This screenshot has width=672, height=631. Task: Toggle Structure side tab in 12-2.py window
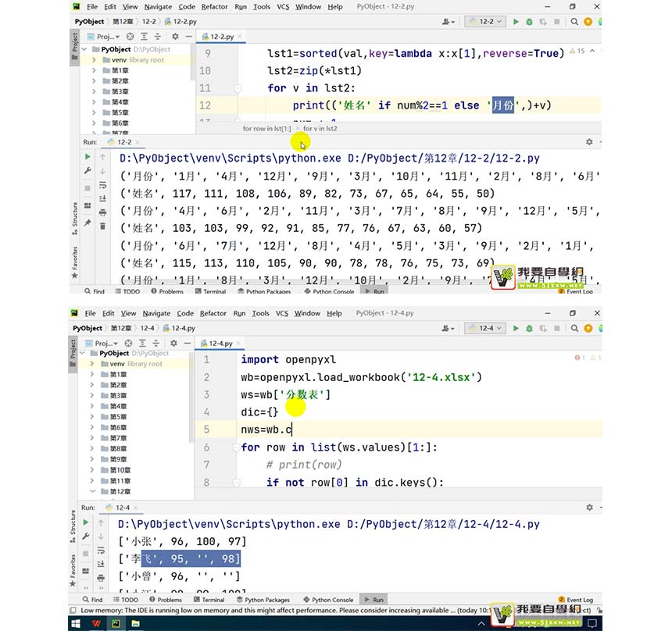pyautogui.click(x=74, y=219)
